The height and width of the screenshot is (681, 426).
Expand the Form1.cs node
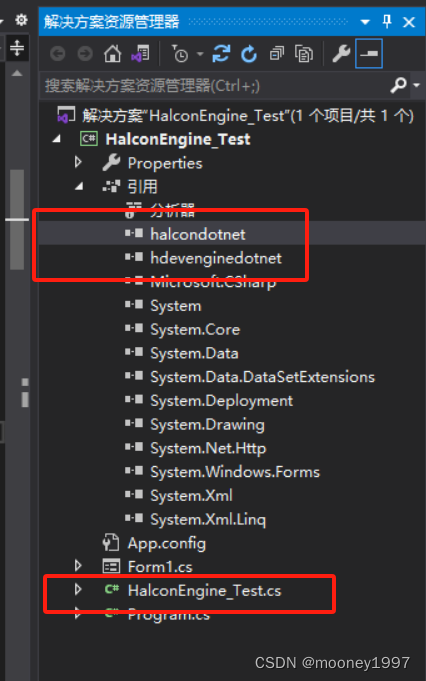coord(78,566)
